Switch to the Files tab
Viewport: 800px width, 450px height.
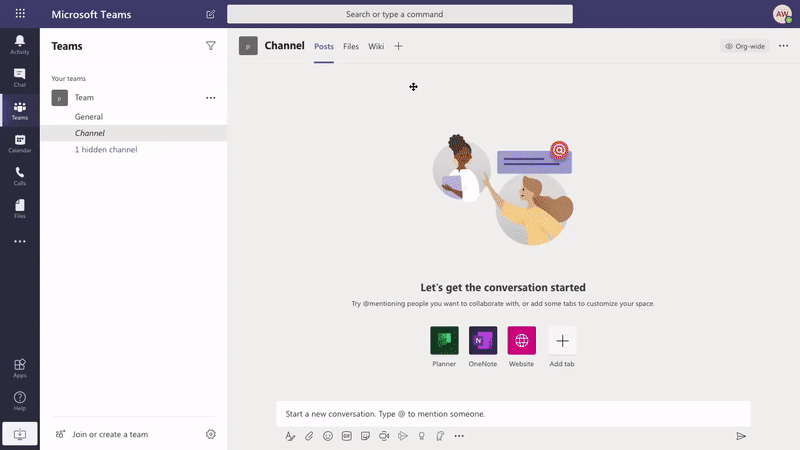click(x=351, y=46)
